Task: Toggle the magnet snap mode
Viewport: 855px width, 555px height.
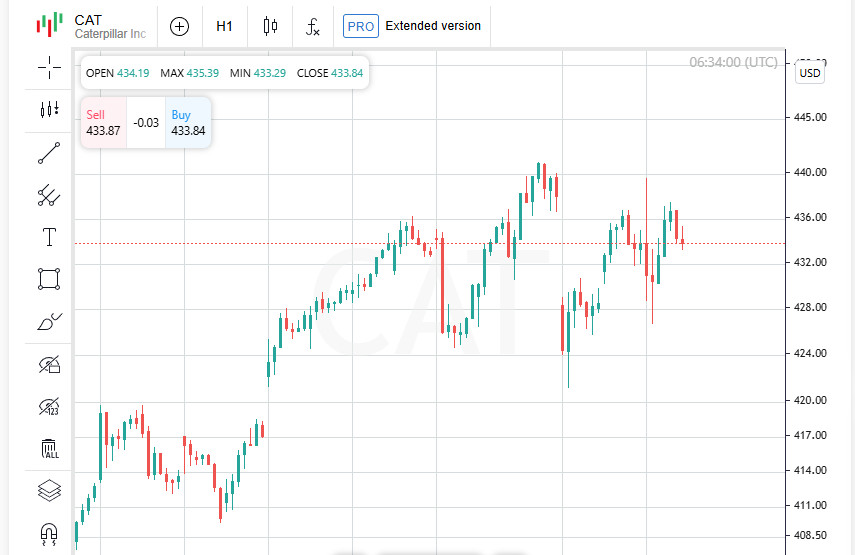Action: click(49, 534)
